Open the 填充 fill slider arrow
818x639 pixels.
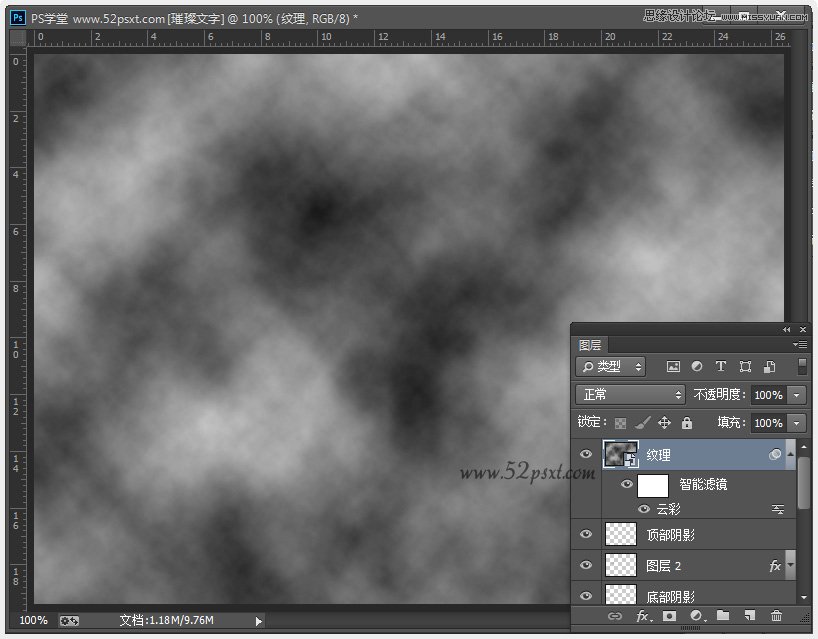click(796, 423)
